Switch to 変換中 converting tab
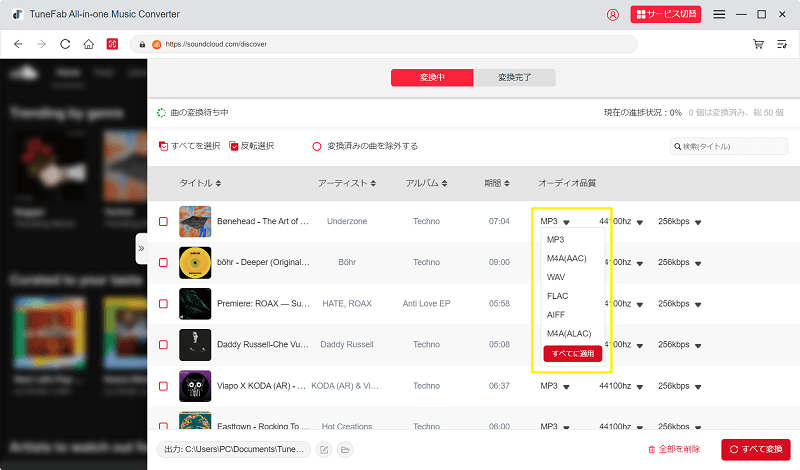Screen dimensions: 800x470 pos(432,78)
